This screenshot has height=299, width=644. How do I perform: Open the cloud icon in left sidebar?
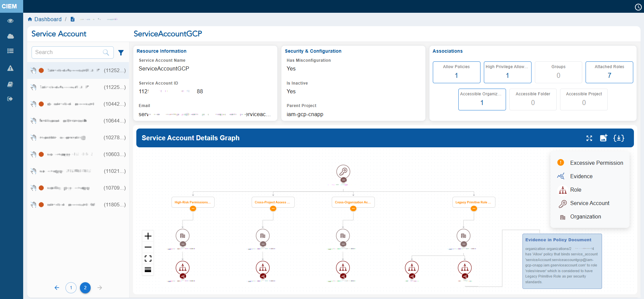(10, 36)
